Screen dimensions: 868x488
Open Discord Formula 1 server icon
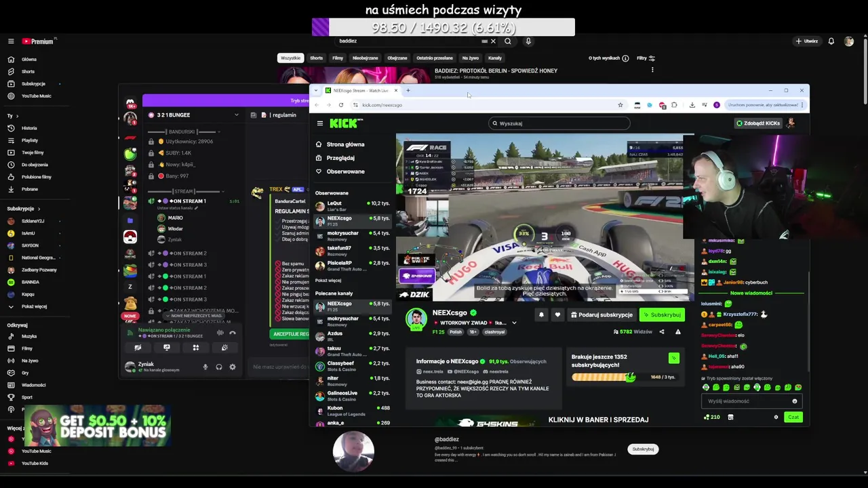[130, 138]
